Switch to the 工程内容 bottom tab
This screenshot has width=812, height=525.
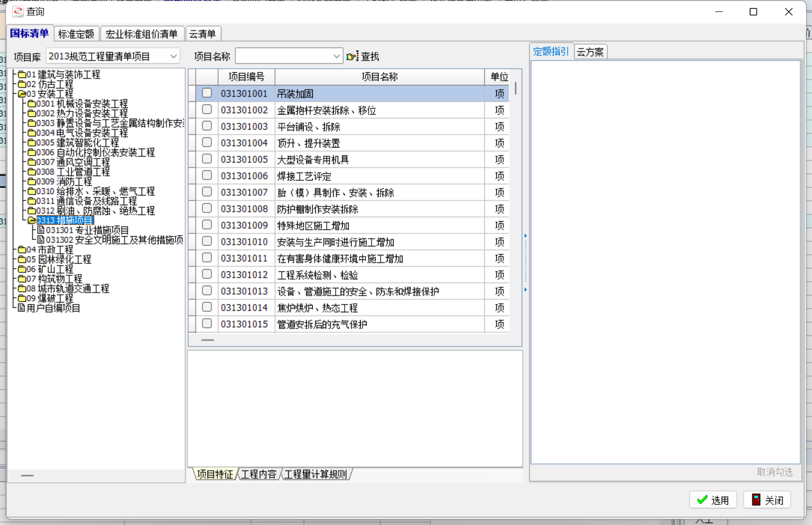[258, 475]
